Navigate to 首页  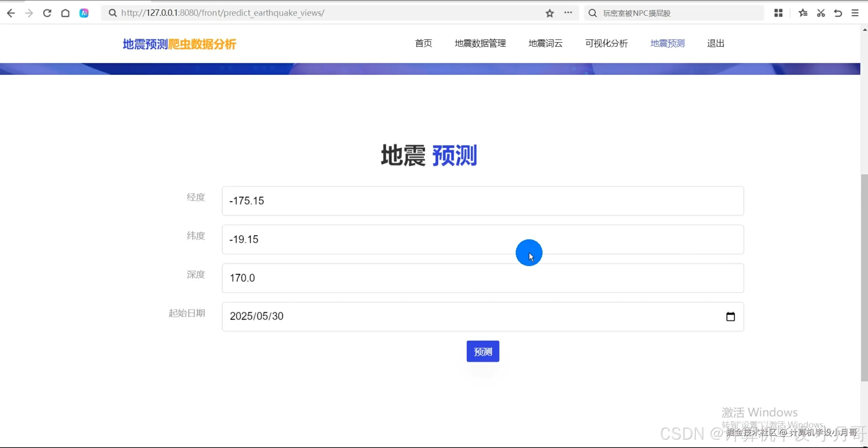click(x=423, y=43)
